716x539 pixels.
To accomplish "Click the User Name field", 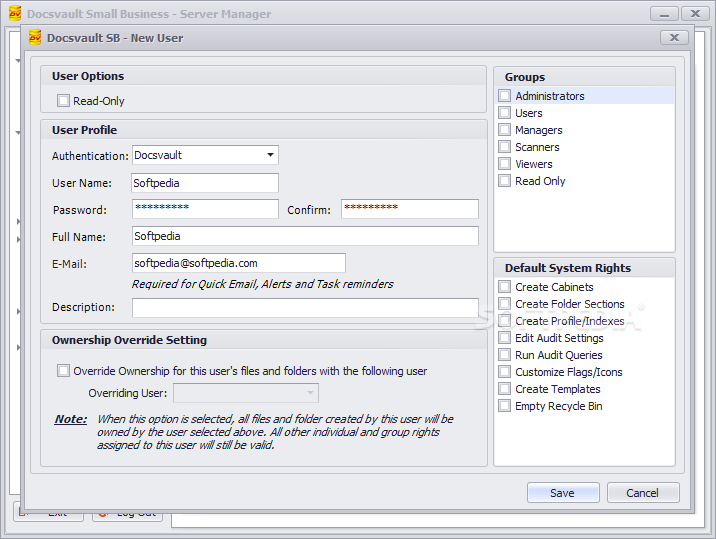I will click(205, 183).
